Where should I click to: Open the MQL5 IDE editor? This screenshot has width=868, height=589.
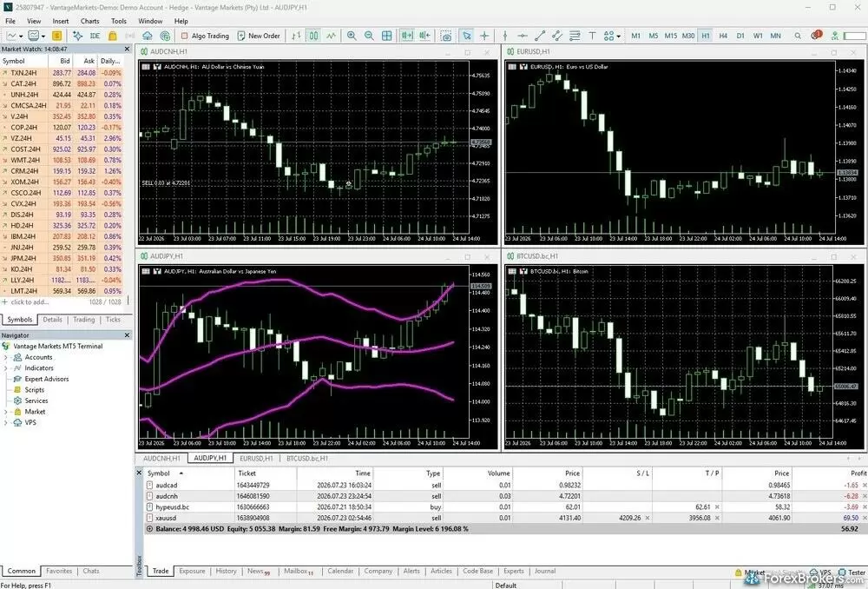pyautogui.click(x=95, y=36)
